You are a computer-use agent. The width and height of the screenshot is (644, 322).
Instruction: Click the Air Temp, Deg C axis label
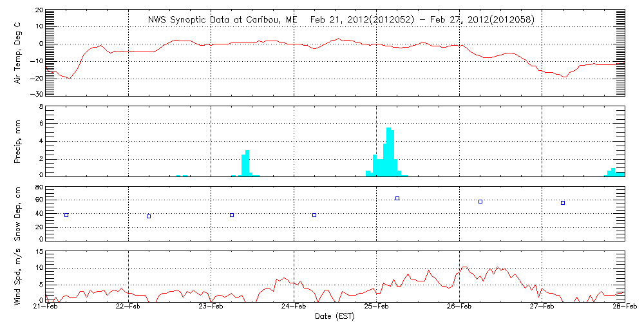tap(17, 52)
